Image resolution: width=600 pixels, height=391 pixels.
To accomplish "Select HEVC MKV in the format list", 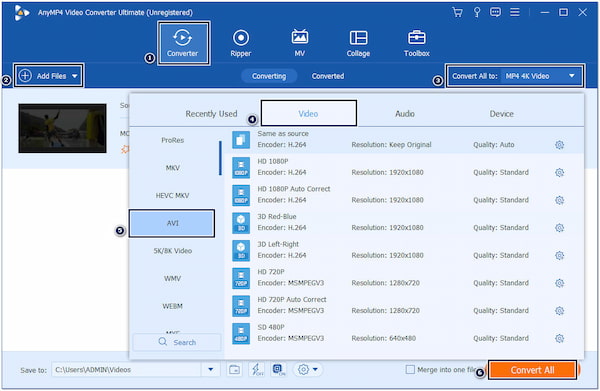I will 173,196.
